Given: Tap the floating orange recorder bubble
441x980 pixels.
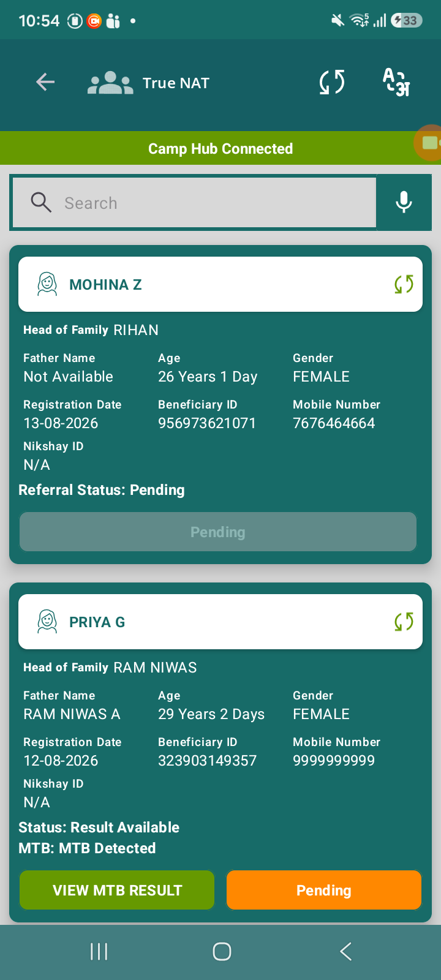Looking at the screenshot, I should (429, 143).
